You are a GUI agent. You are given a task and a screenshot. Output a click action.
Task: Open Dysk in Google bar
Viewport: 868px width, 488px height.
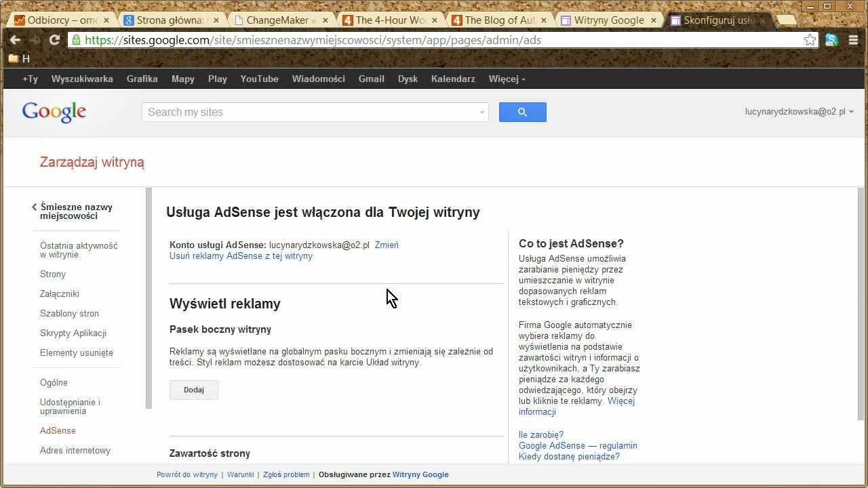408,79
